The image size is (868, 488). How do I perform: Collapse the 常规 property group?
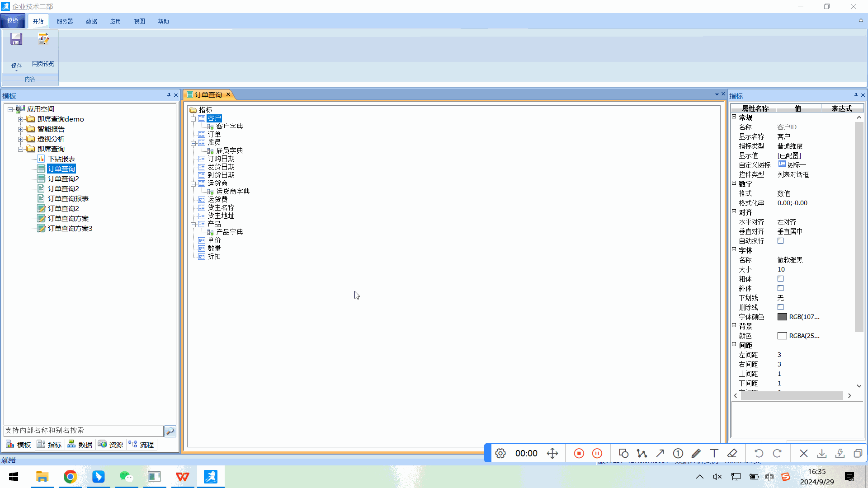click(734, 117)
